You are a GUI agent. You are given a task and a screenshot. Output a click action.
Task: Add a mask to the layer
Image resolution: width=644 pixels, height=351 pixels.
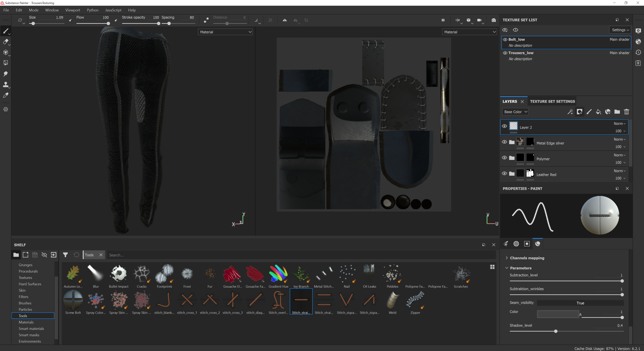580,112
